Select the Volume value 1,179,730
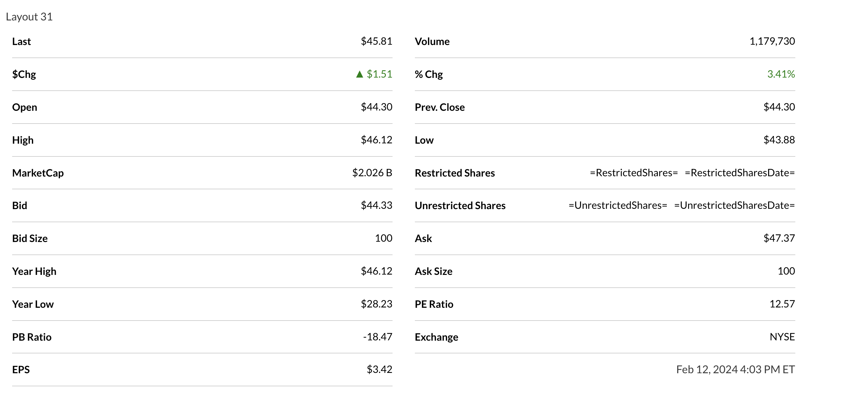868x401 pixels. [772, 41]
